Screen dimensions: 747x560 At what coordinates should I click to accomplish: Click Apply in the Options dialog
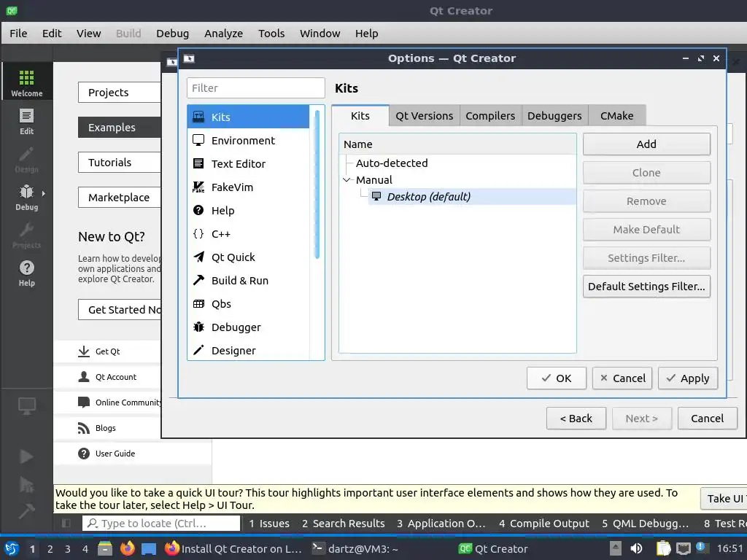[688, 378]
